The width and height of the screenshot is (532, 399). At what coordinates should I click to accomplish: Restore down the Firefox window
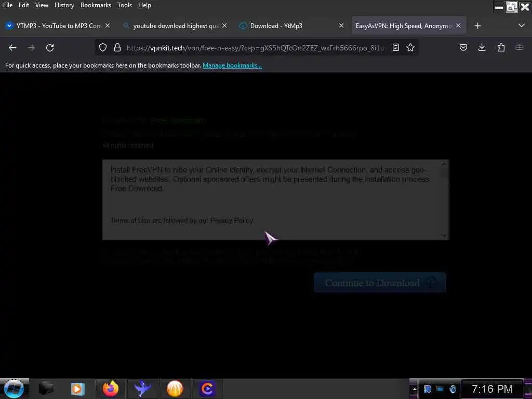tap(512, 7)
